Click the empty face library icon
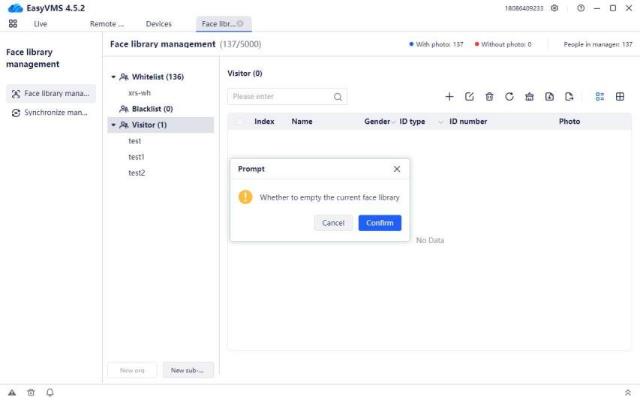This screenshot has height=400, width=640. coord(529,97)
